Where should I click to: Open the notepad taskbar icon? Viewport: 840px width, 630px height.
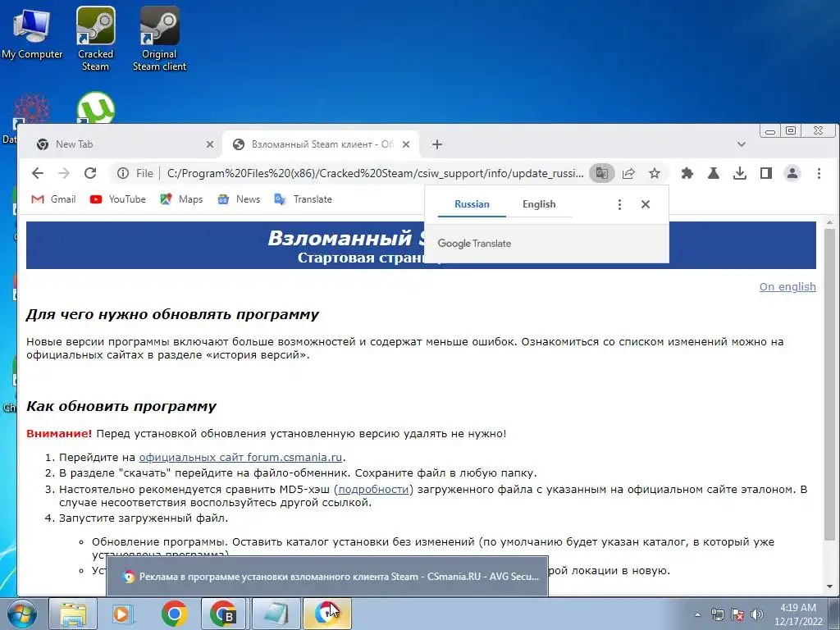point(276,614)
